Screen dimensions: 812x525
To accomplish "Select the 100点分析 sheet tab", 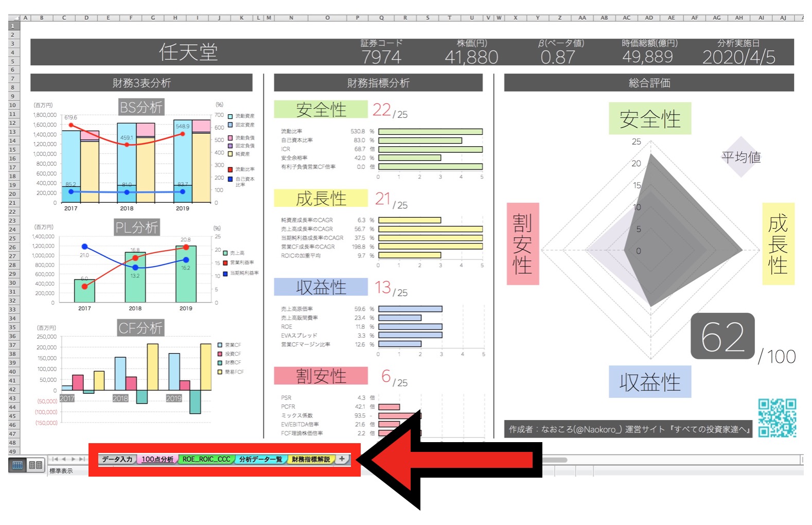I will point(157,459).
